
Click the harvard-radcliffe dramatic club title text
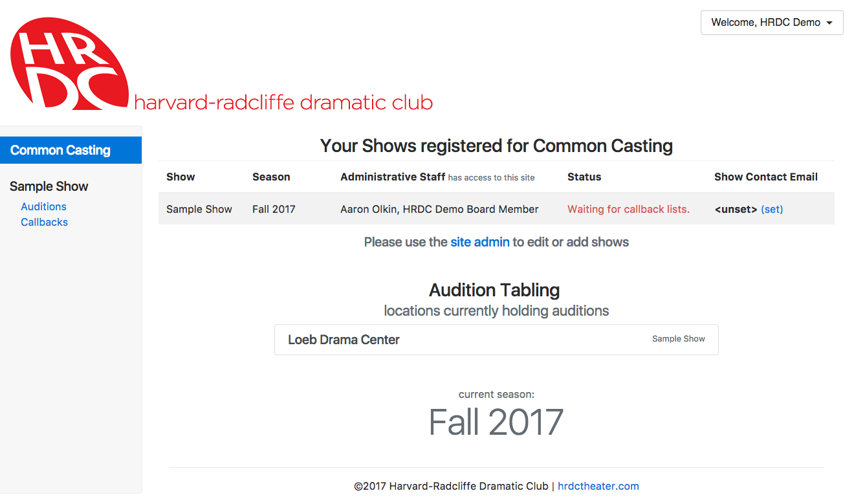pyautogui.click(x=283, y=102)
